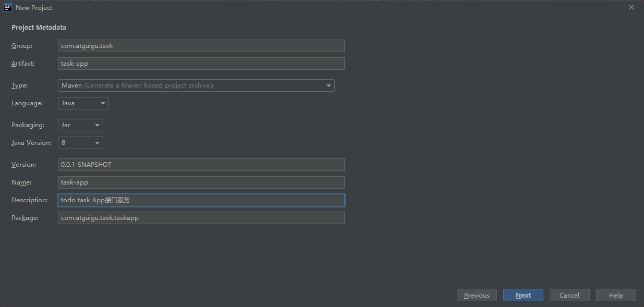
Task: Close the New Project dialog
Action: point(631,8)
